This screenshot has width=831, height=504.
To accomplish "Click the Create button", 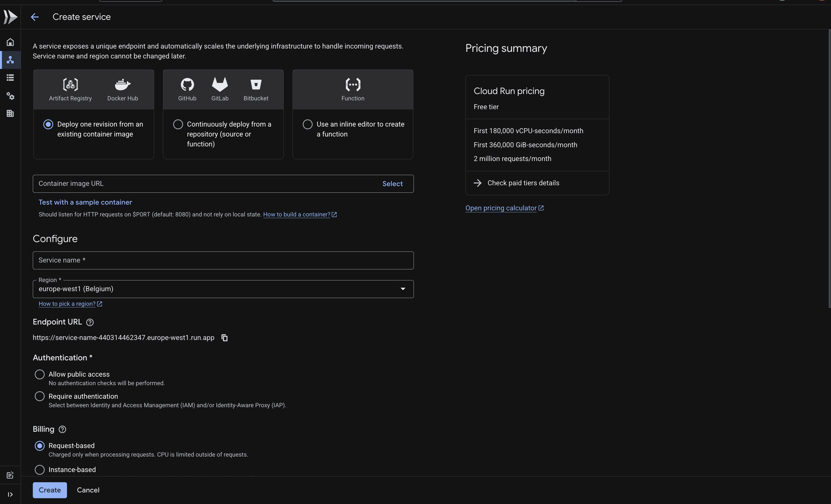I will [x=50, y=490].
